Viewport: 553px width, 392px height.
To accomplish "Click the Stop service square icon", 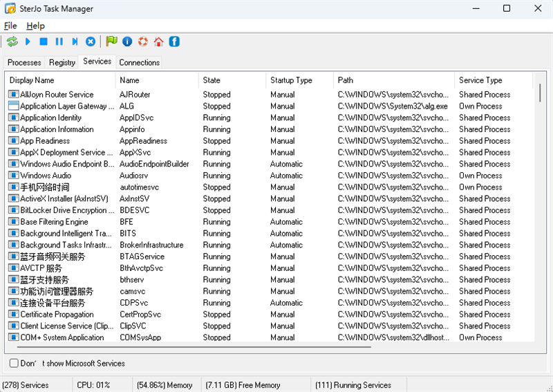I will pyautogui.click(x=44, y=41).
